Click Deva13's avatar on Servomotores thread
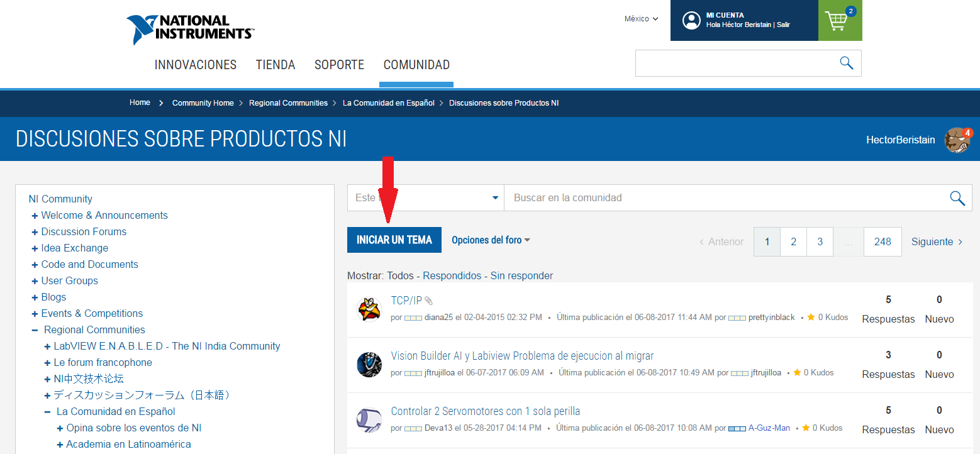 coord(369,420)
